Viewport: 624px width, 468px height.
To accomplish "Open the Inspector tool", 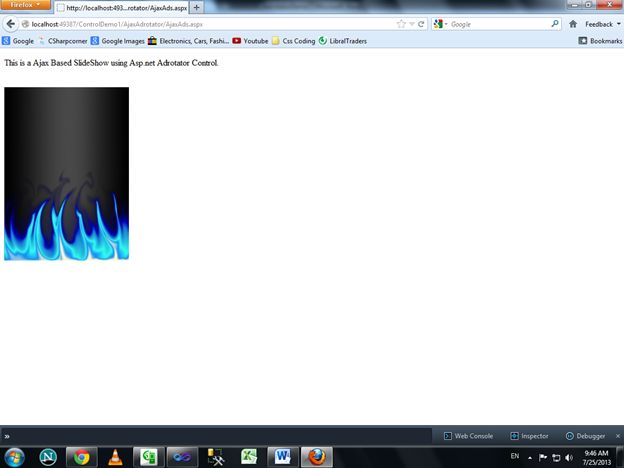I will click(x=529, y=436).
